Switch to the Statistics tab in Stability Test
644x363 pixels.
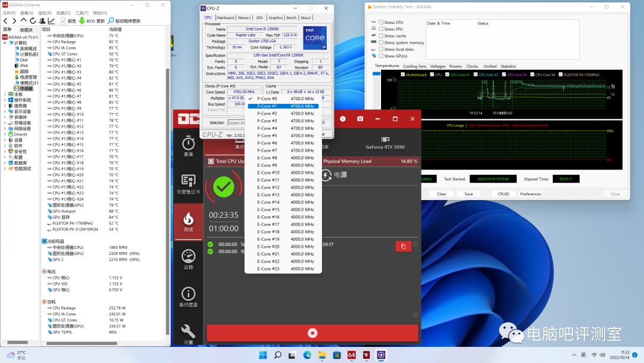pyautogui.click(x=508, y=66)
